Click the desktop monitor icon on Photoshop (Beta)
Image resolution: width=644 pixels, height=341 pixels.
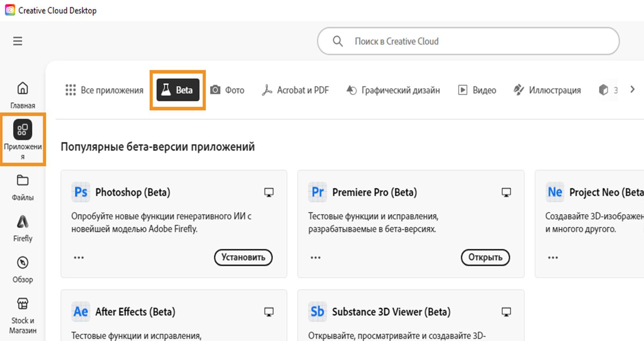pos(269,192)
